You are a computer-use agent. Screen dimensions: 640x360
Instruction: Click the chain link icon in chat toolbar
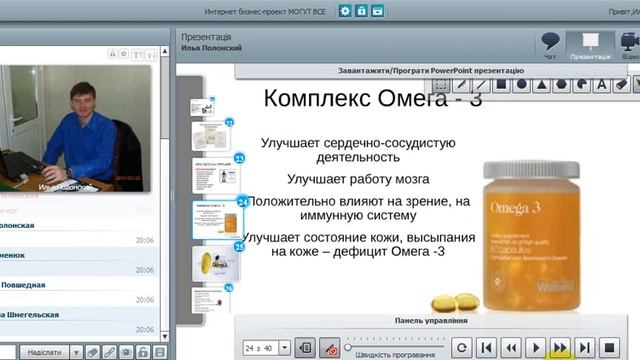[x=109, y=352]
